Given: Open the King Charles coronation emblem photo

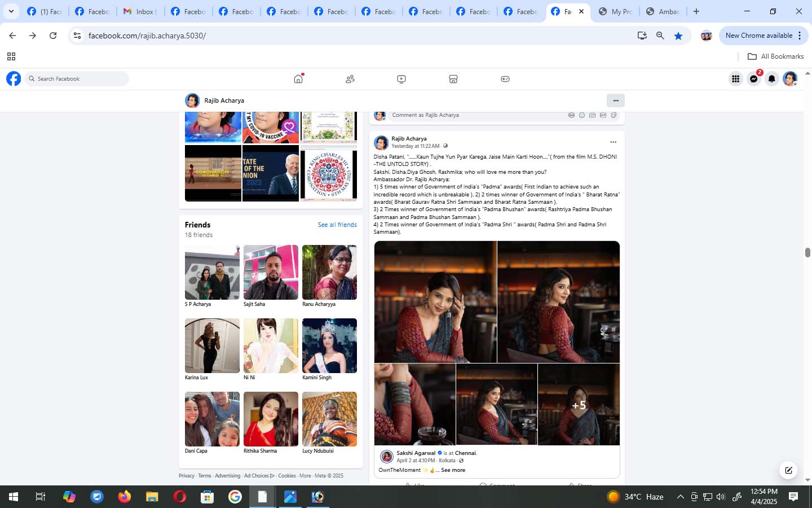Looking at the screenshot, I should tap(329, 173).
